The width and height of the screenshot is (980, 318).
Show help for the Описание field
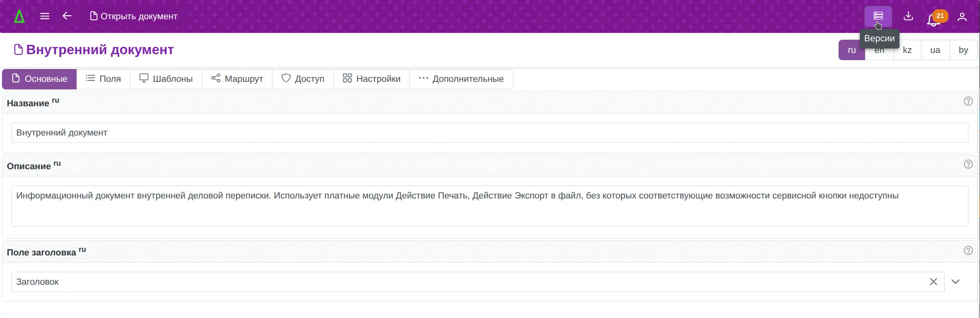click(x=968, y=164)
